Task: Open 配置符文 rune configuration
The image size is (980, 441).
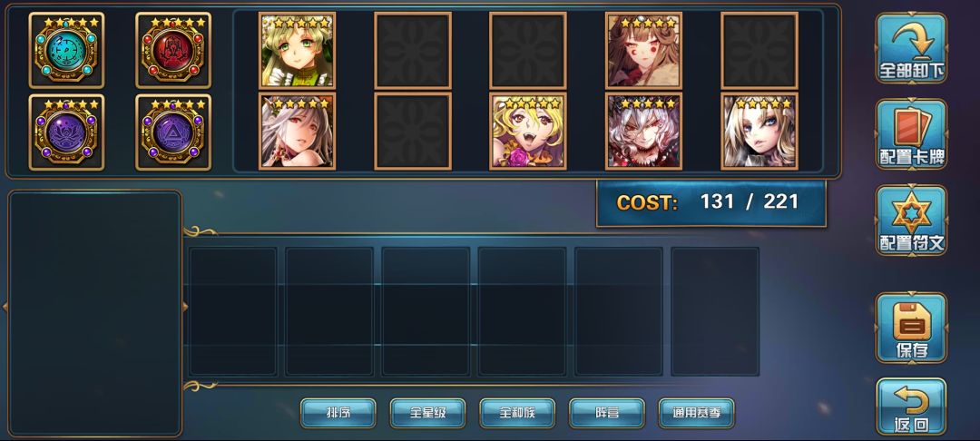Action: (911, 220)
